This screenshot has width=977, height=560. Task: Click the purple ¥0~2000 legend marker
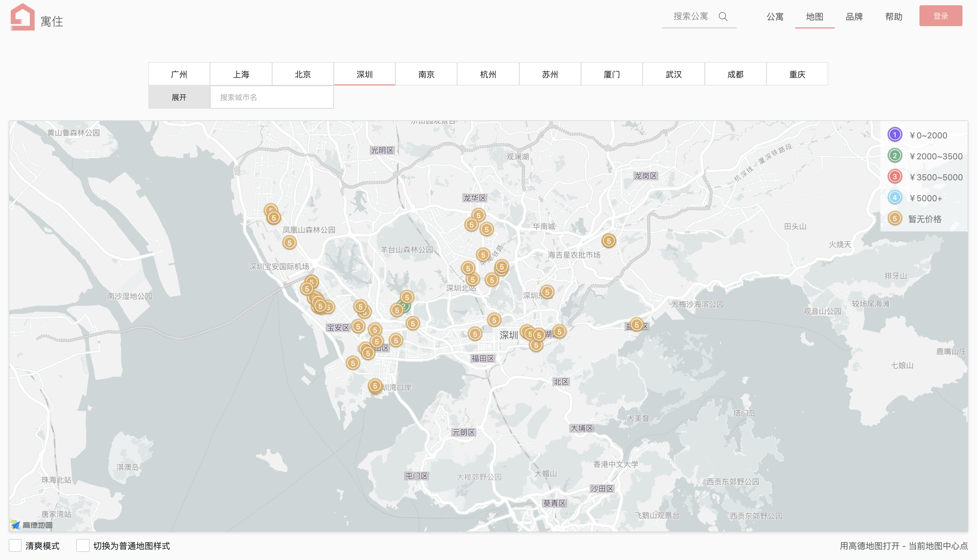click(894, 135)
